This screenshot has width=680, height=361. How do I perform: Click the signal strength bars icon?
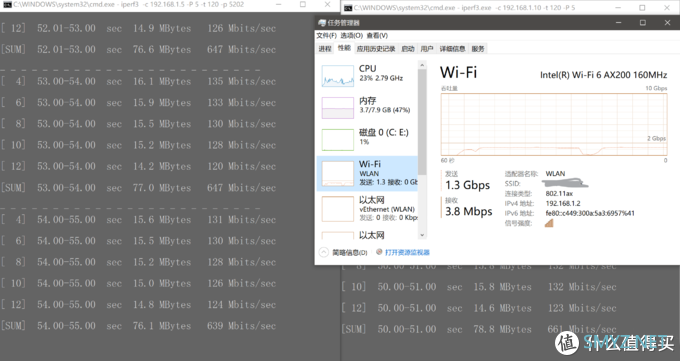click(x=549, y=223)
